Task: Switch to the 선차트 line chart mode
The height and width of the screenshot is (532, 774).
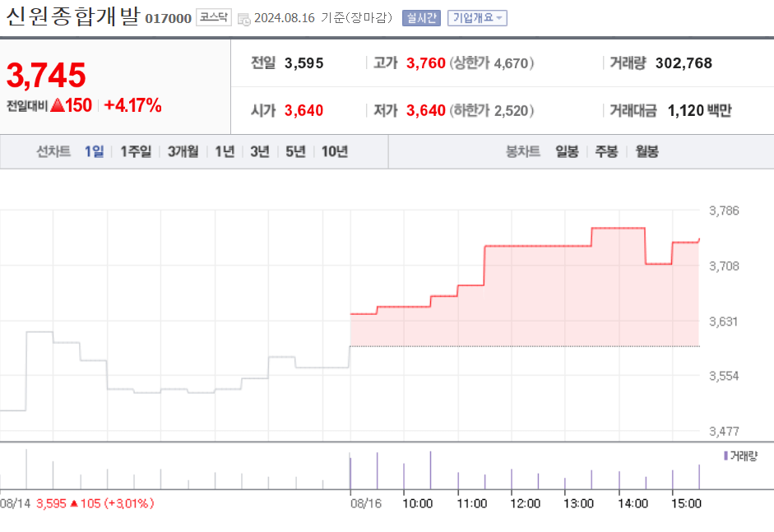Action: click(53, 152)
